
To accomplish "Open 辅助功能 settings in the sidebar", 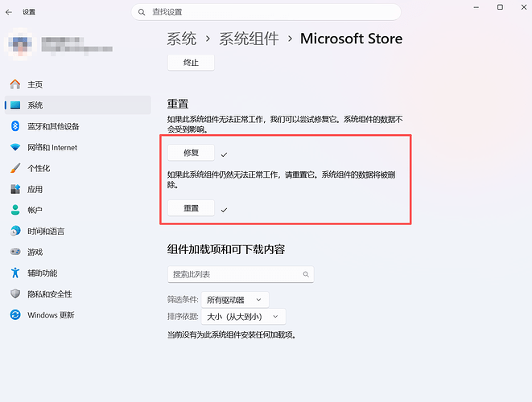I will (78, 273).
